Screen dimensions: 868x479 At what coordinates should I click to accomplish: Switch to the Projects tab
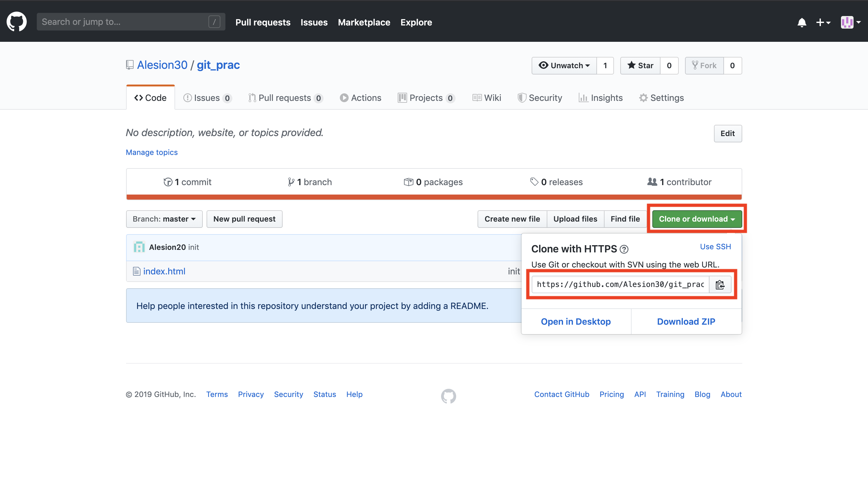point(427,98)
